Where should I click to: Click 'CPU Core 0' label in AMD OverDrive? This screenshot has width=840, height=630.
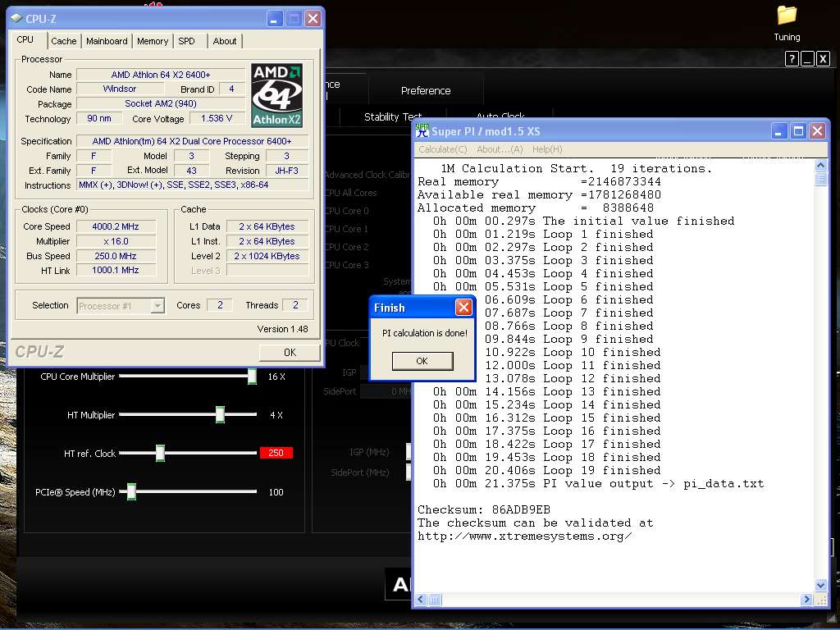(x=347, y=211)
